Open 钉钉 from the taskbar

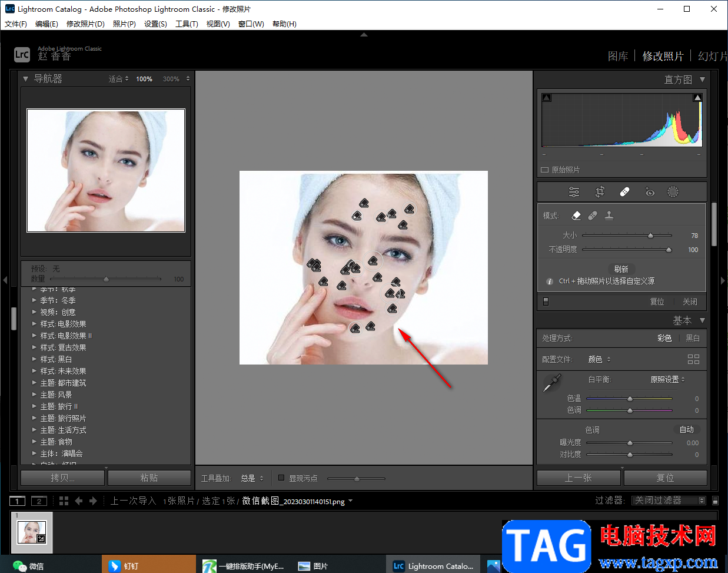point(148,564)
